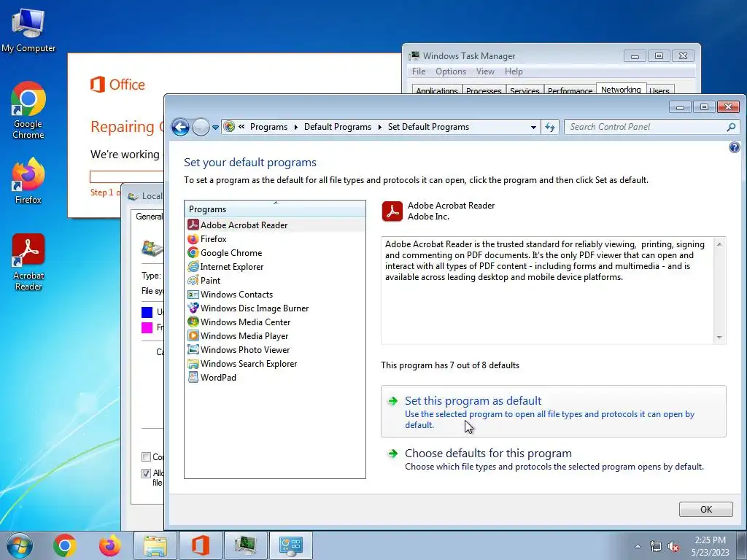Image resolution: width=747 pixels, height=560 pixels.
Task: Open View menu in Task Manager
Action: click(x=485, y=71)
